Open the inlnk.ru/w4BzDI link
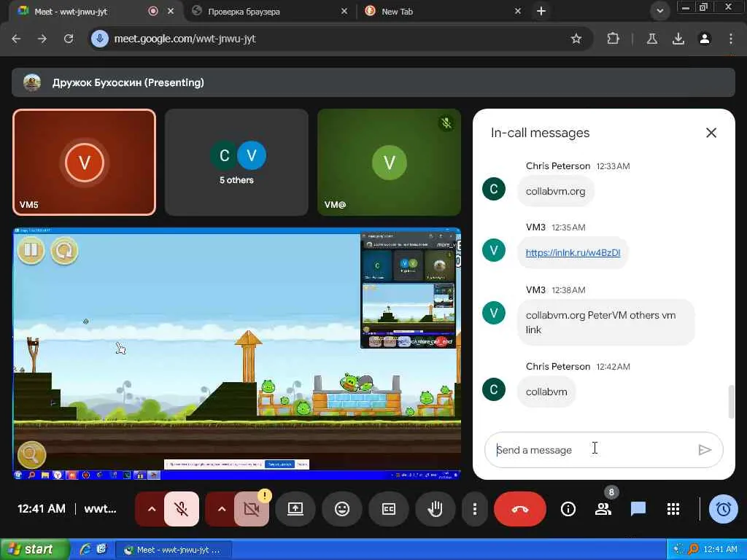 point(573,253)
